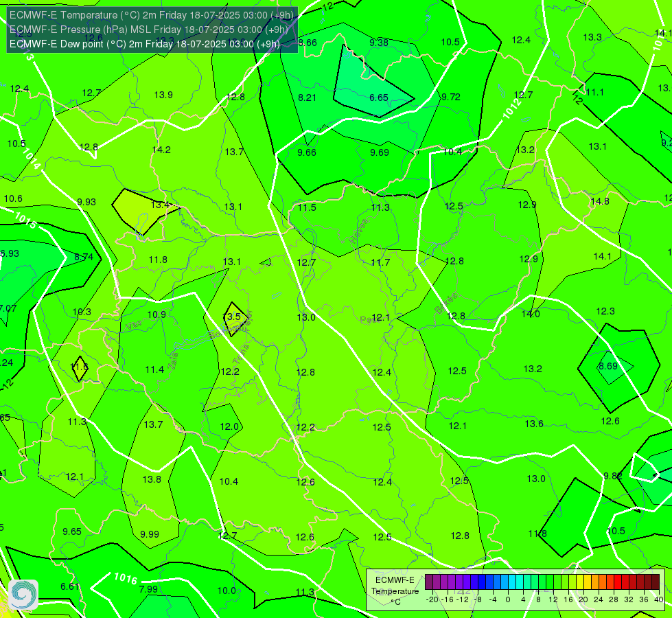This screenshot has height=618, width=672.
Task: Pick the leftmost dark purple legend swatch
Action: (x=429, y=582)
